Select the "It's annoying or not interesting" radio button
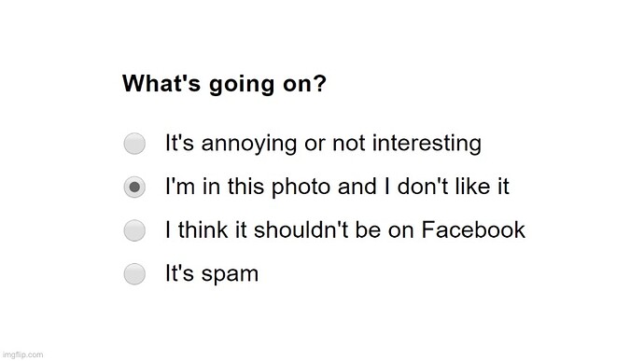This screenshot has width=644, height=361. (x=134, y=144)
